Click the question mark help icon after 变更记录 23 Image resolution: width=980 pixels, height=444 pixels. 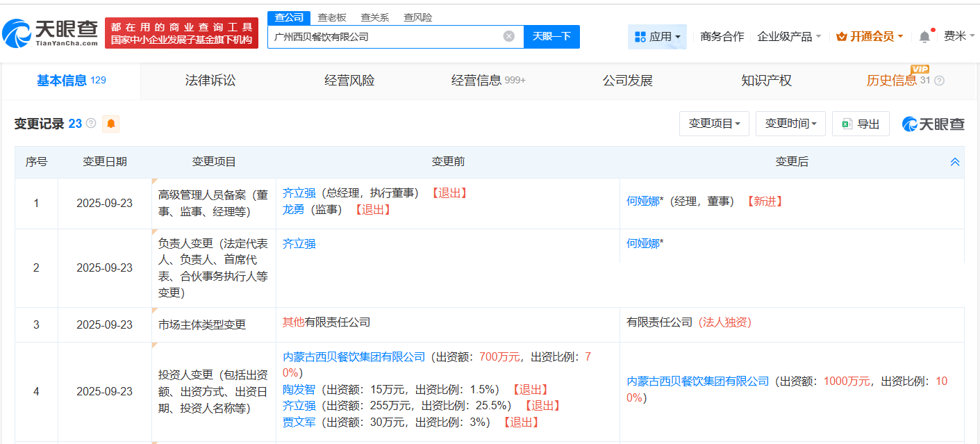click(x=92, y=123)
